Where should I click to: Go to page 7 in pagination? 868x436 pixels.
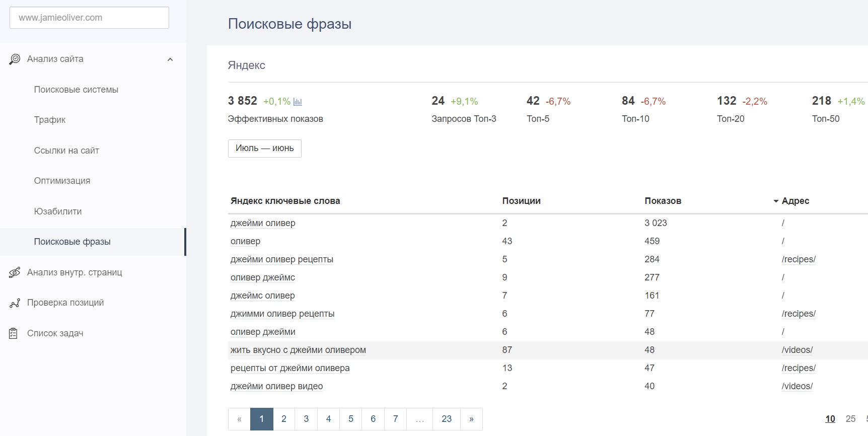pos(396,419)
